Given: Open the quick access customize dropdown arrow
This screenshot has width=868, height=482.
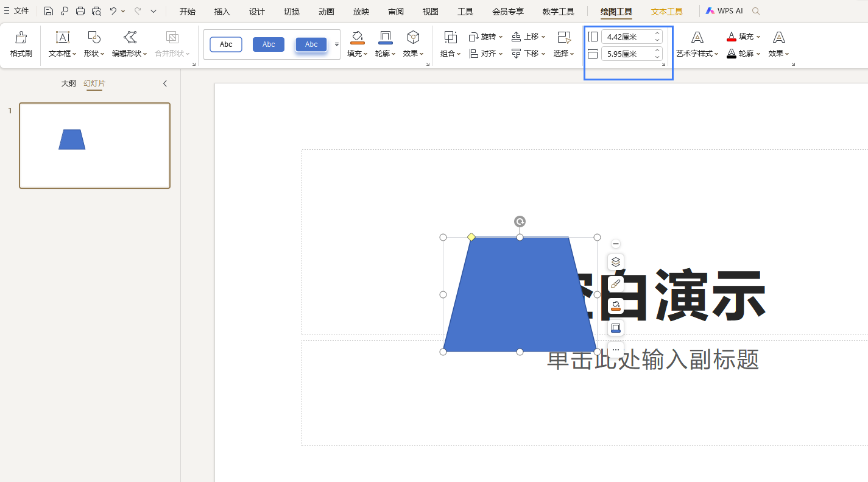Looking at the screenshot, I should tap(153, 11).
